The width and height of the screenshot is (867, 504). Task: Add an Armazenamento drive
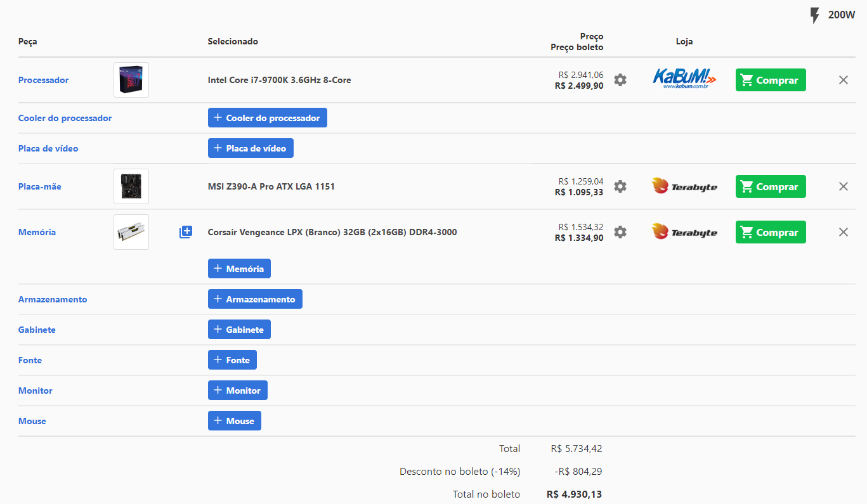(255, 299)
